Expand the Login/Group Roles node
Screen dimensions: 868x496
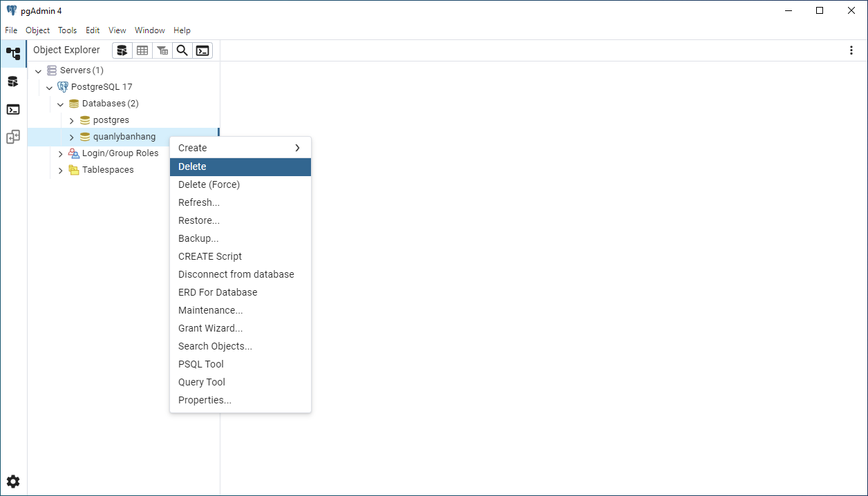tap(60, 153)
